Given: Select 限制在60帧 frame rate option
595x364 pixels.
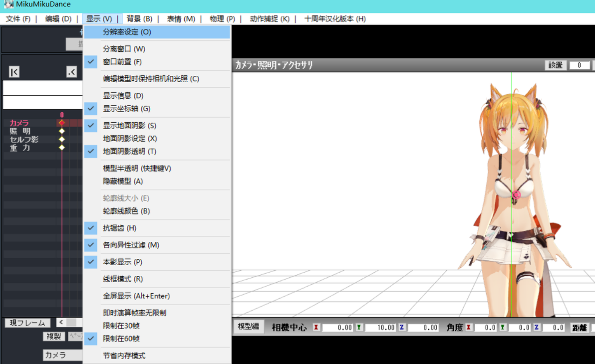Looking at the screenshot, I should [x=157, y=339].
